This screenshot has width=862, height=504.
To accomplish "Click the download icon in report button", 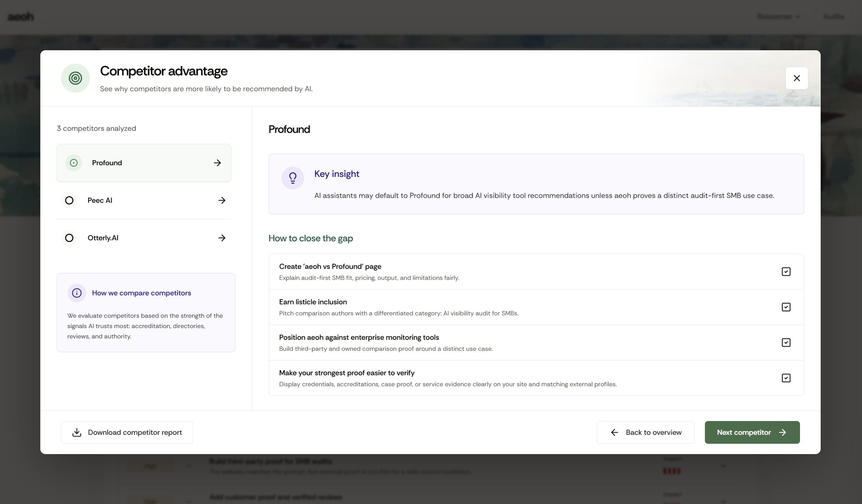I will [77, 432].
